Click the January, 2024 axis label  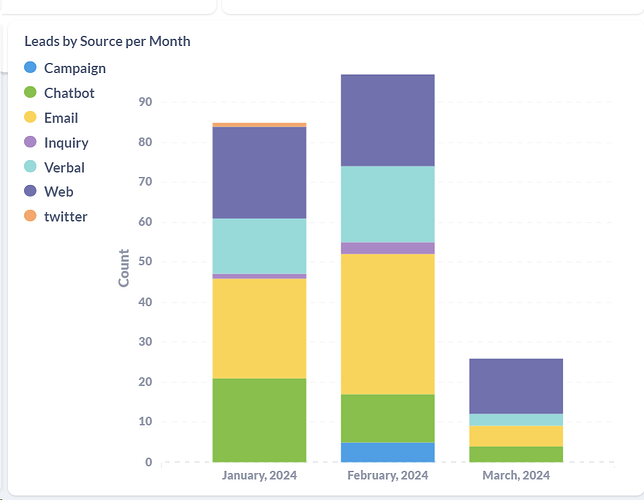pos(259,475)
